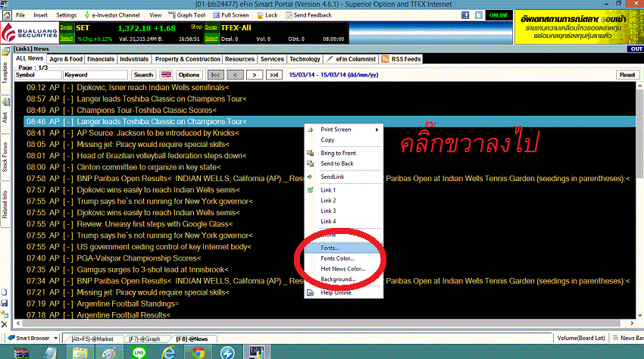Choose Hot News Color... menu entry
Image resolution: width=644 pixels, height=359 pixels.
[x=343, y=269]
